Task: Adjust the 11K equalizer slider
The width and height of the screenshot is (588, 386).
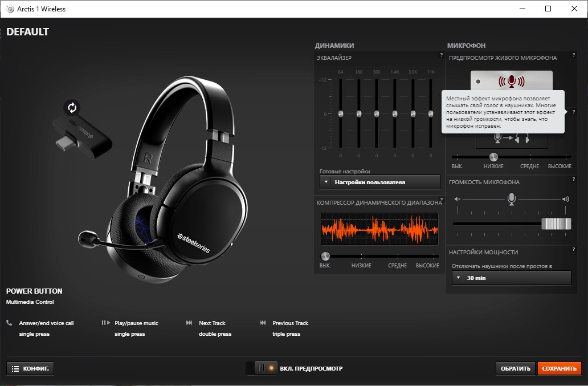Action: [x=431, y=113]
